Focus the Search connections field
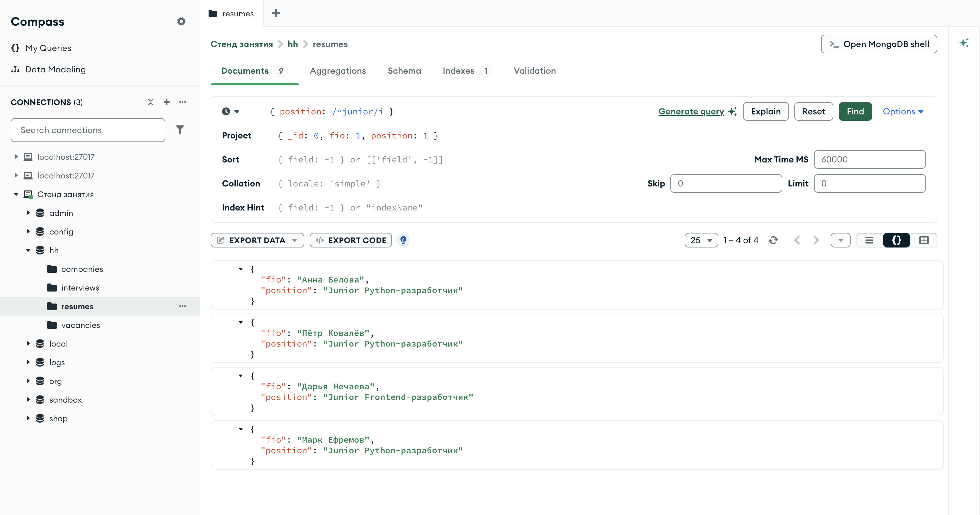The width and height of the screenshot is (980, 515). tap(88, 130)
